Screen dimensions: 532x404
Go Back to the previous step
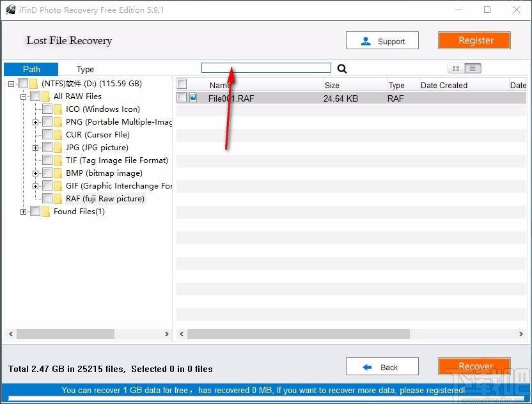click(382, 367)
